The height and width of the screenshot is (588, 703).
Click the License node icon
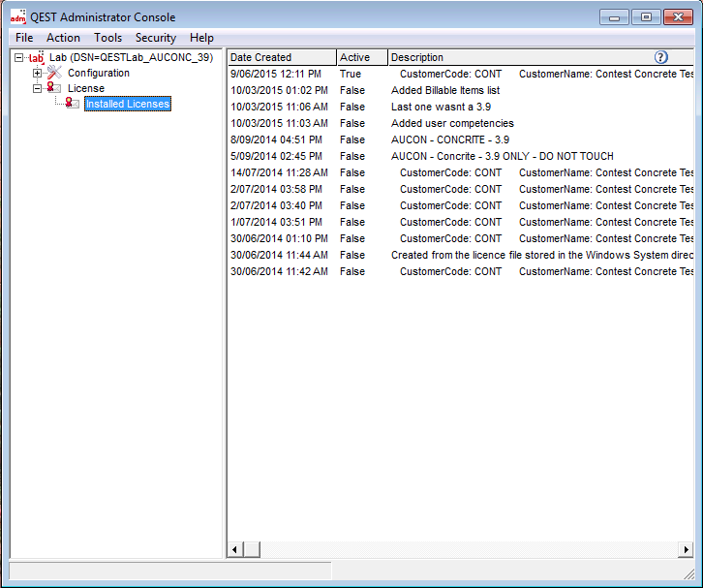coord(54,88)
